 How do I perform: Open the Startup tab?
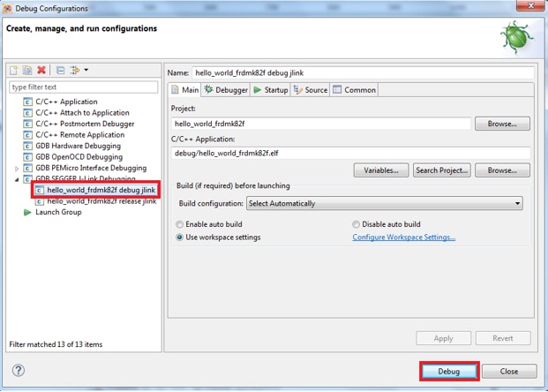(270, 90)
